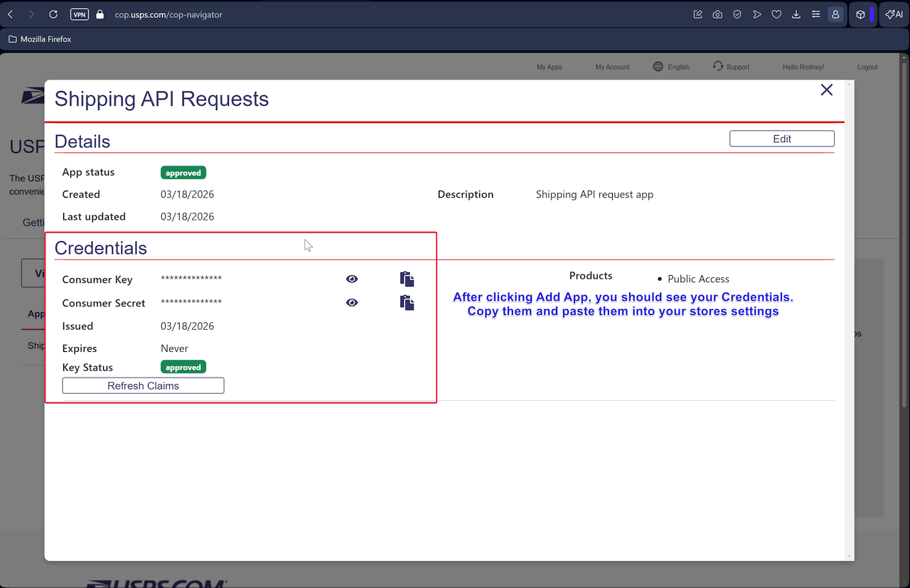The width and height of the screenshot is (910, 588).
Task: Take a snapshot with the camera icon
Action: (718, 14)
